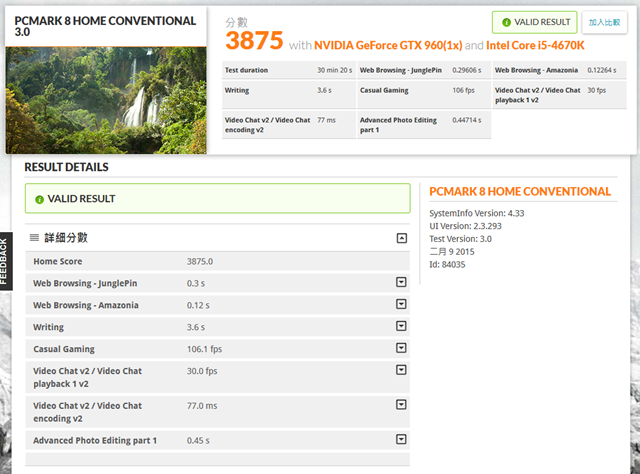Click the 0.29606 s JunglePin value
The width and height of the screenshot is (640, 474).
(x=467, y=70)
